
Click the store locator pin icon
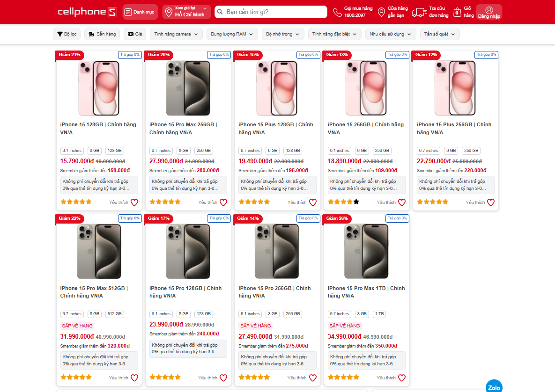point(381,11)
